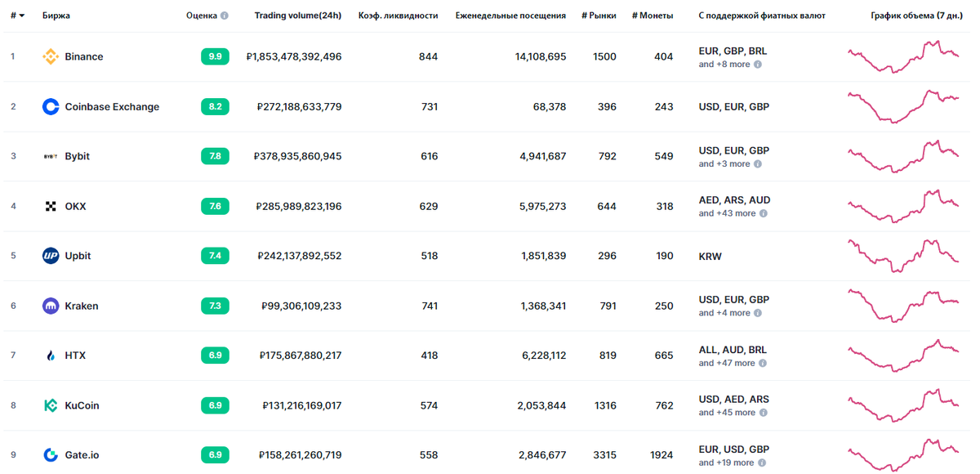Open Kraken's 7-day volume chart thumbnail
The image size is (980, 474).
(903, 305)
